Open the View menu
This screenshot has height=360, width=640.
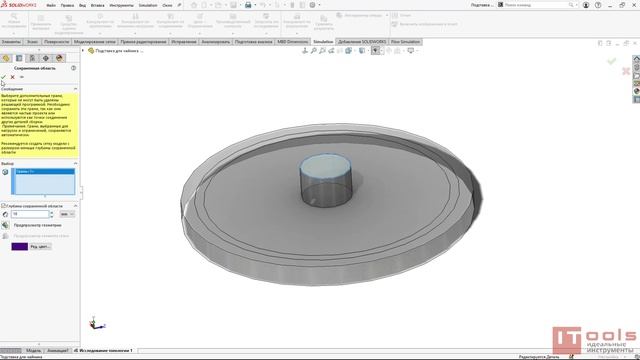[82, 5]
